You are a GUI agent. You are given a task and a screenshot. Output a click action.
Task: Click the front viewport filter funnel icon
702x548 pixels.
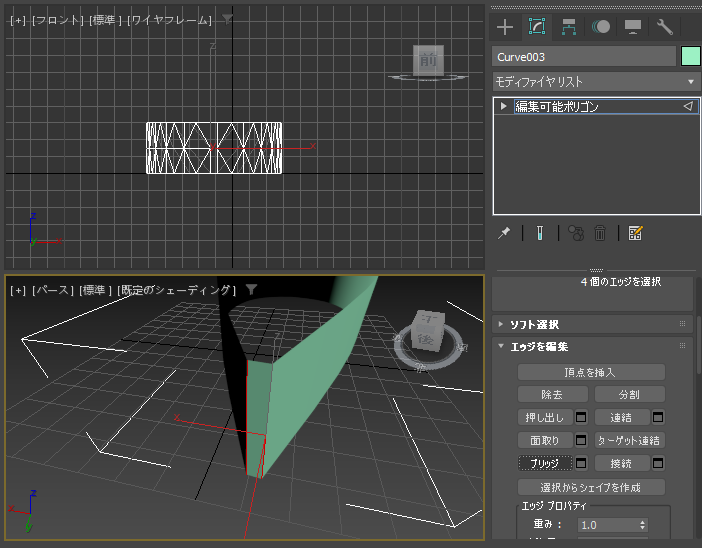point(227,19)
